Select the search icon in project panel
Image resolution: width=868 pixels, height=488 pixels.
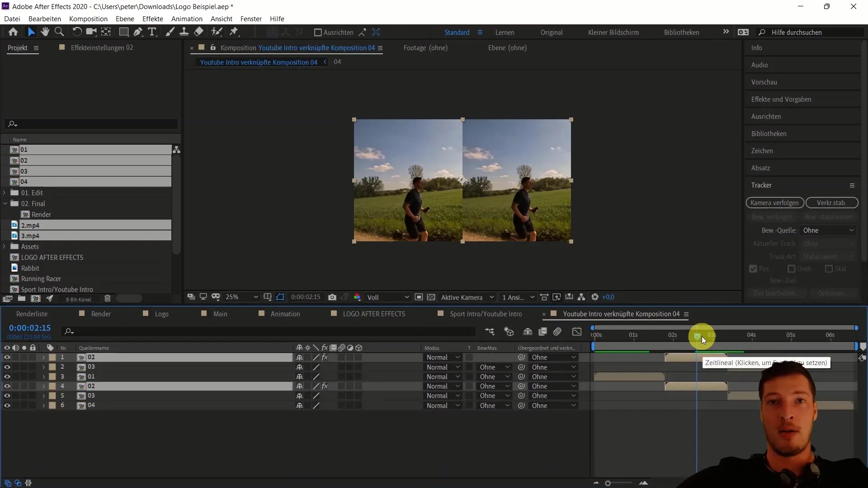click(13, 124)
